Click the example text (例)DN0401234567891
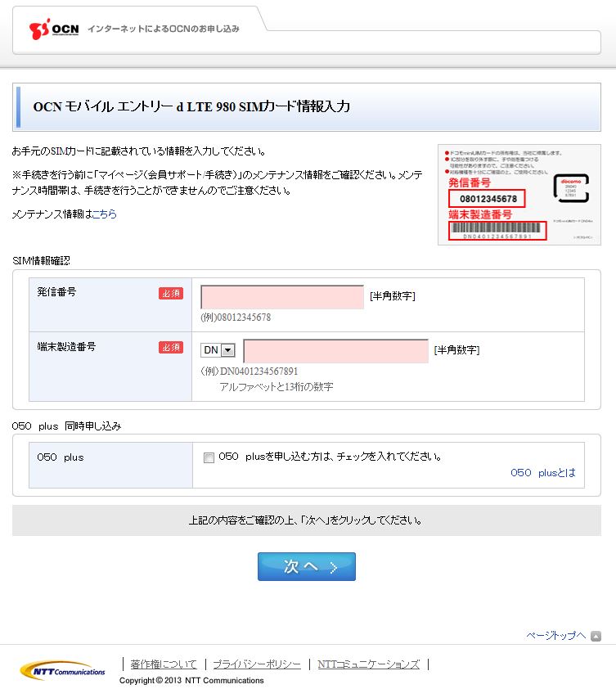 250,372
